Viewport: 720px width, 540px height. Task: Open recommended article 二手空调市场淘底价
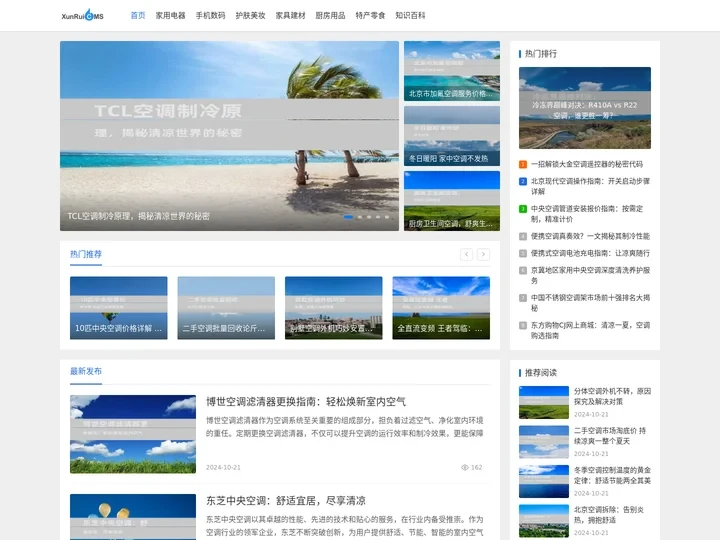(x=610, y=436)
